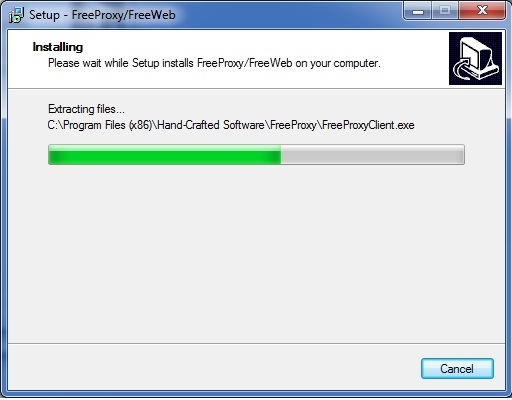The height and width of the screenshot is (400, 512).
Task: Click the "Extracting files..." status label
Action: (86, 109)
